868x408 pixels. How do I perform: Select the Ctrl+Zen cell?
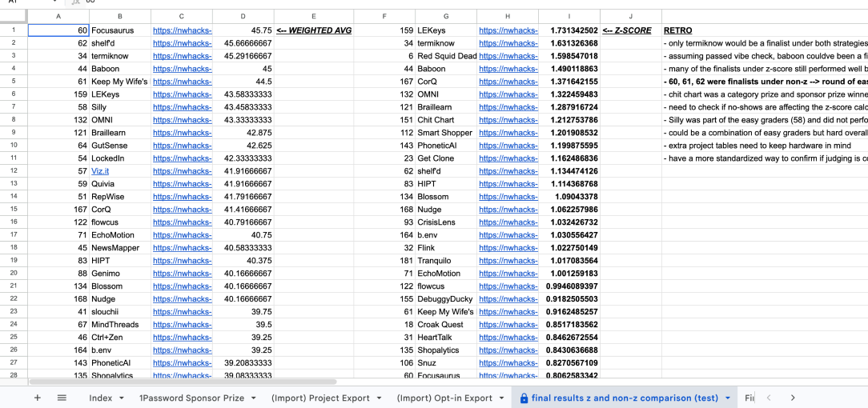tap(120, 338)
